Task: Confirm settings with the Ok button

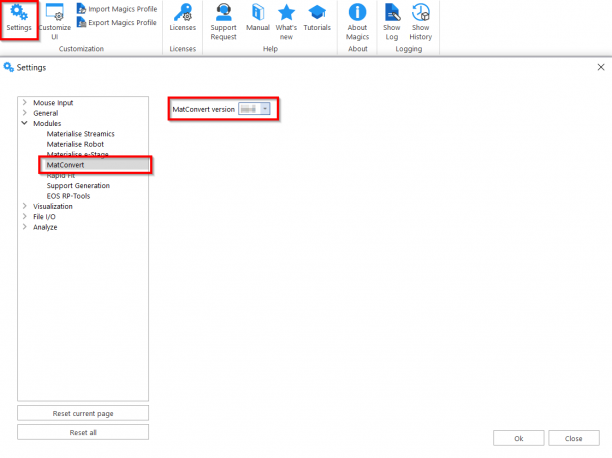Action: (x=518, y=438)
